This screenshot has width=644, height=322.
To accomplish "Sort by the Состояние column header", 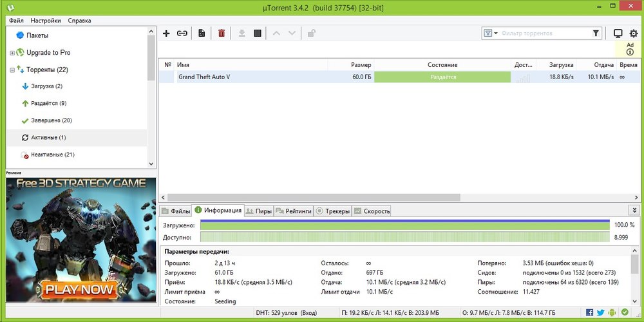I will pyautogui.click(x=442, y=65).
